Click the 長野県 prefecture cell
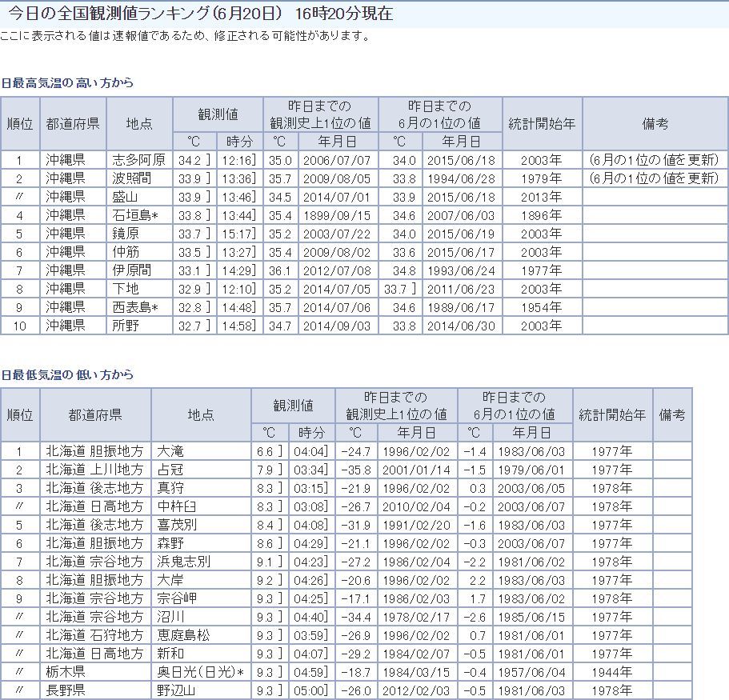The image size is (729, 700). coord(65,690)
